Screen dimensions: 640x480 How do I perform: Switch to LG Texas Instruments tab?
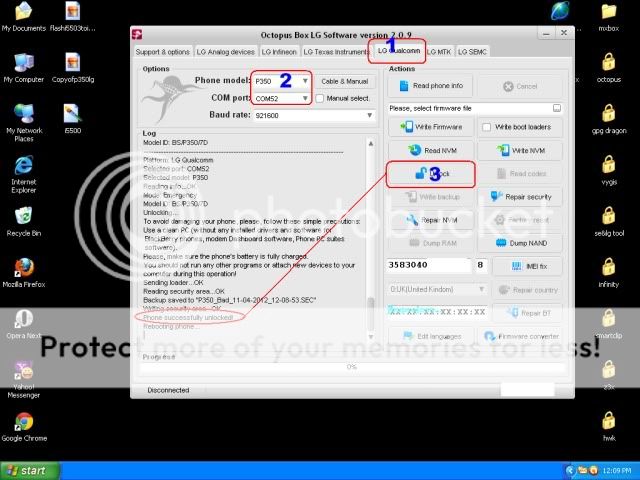[x=336, y=52]
